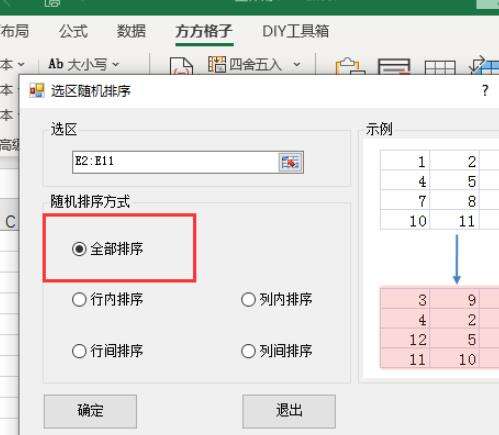
Task: Select the 列内排序 radio option
Action: 277,299
